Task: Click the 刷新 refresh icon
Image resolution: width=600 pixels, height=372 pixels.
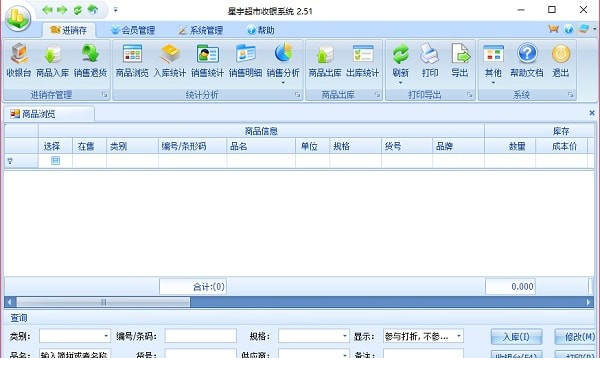Action: [x=401, y=54]
